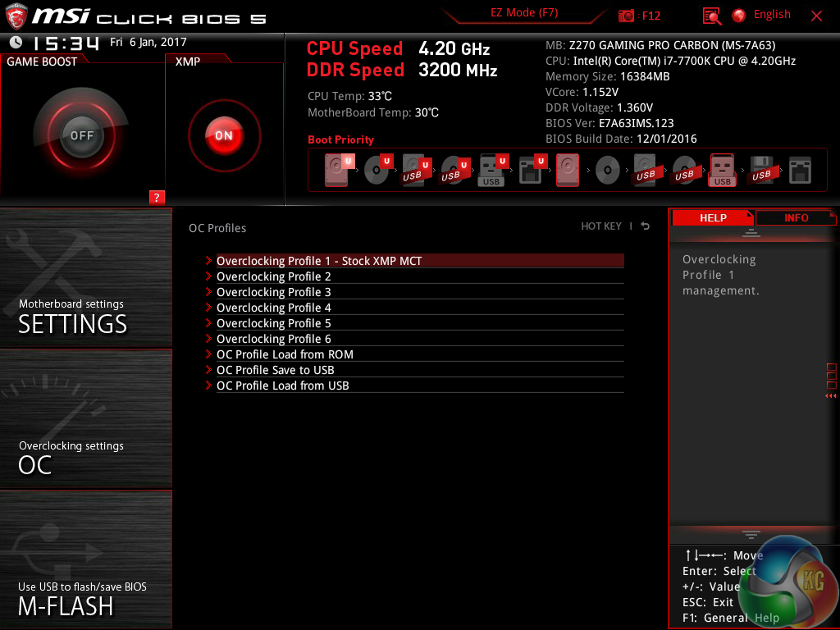Take a screenshot with the F12 camera icon
The width and height of the screenshot is (840, 630).
pyautogui.click(x=626, y=16)
